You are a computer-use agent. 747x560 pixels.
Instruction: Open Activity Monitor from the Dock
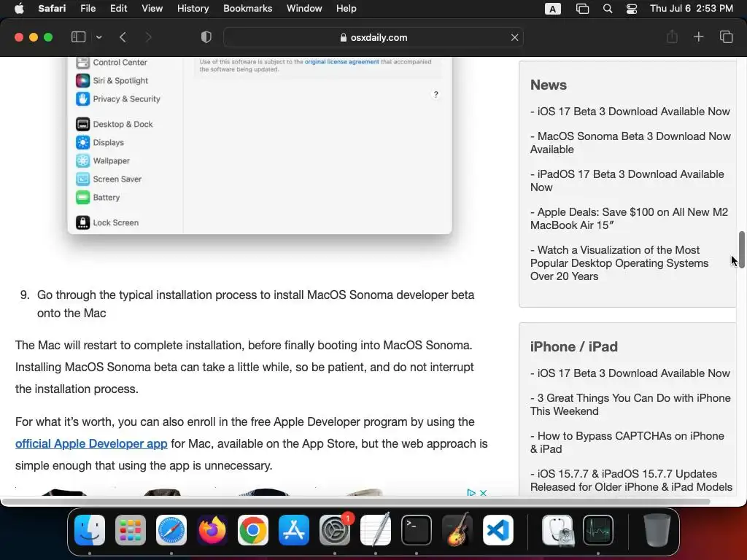tap(598, 529)
